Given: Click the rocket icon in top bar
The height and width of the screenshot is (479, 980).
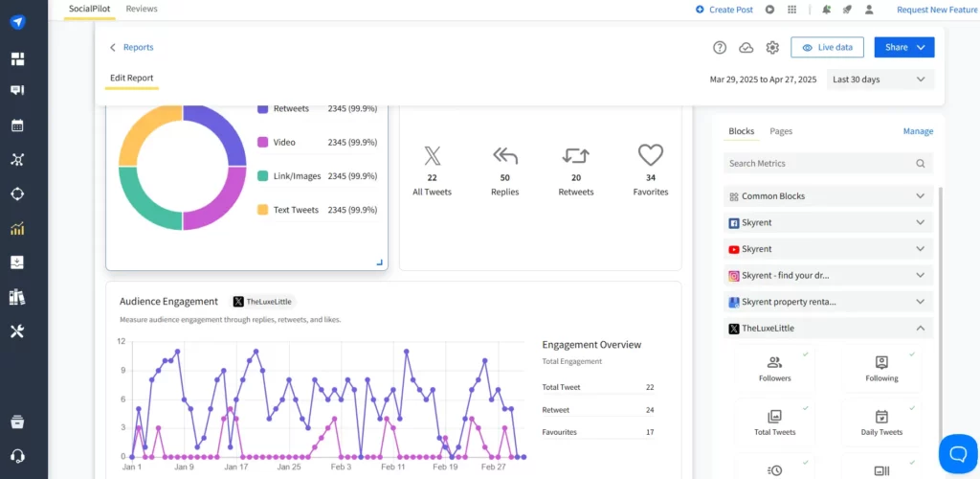Looking at the screenshot, I should pos(847,10).
